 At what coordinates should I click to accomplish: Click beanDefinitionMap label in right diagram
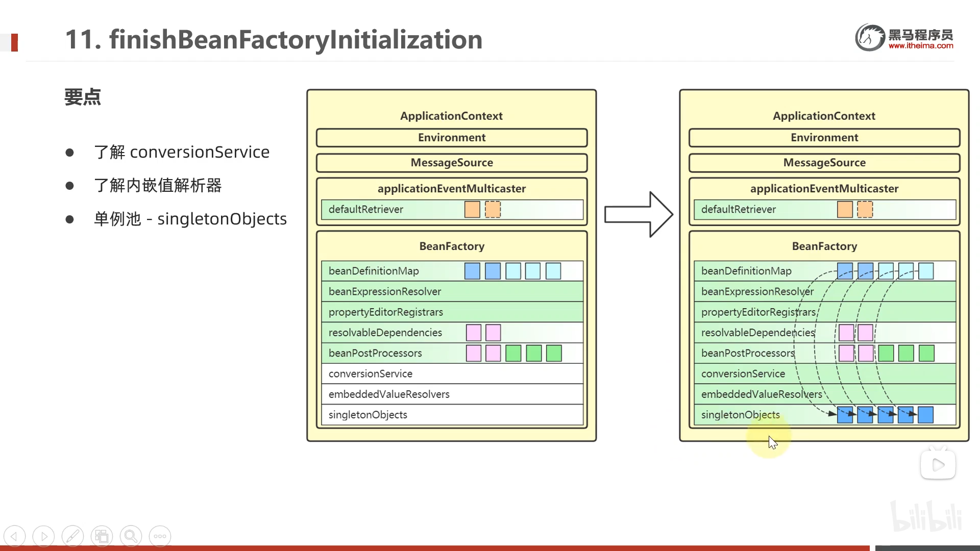(x=746, y=271)
